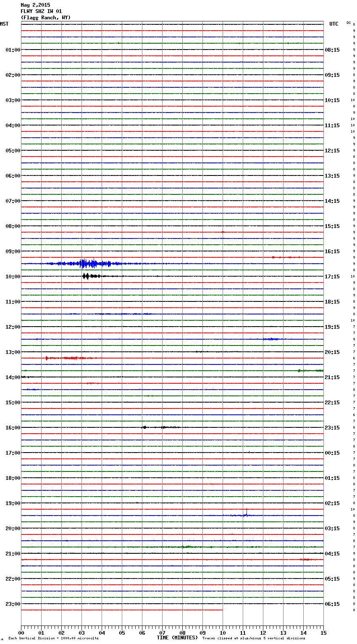Viewport: 357px width, 644px height.
Task: Click the large blue seismic burst near 09:30
Action: coord(86,264)
